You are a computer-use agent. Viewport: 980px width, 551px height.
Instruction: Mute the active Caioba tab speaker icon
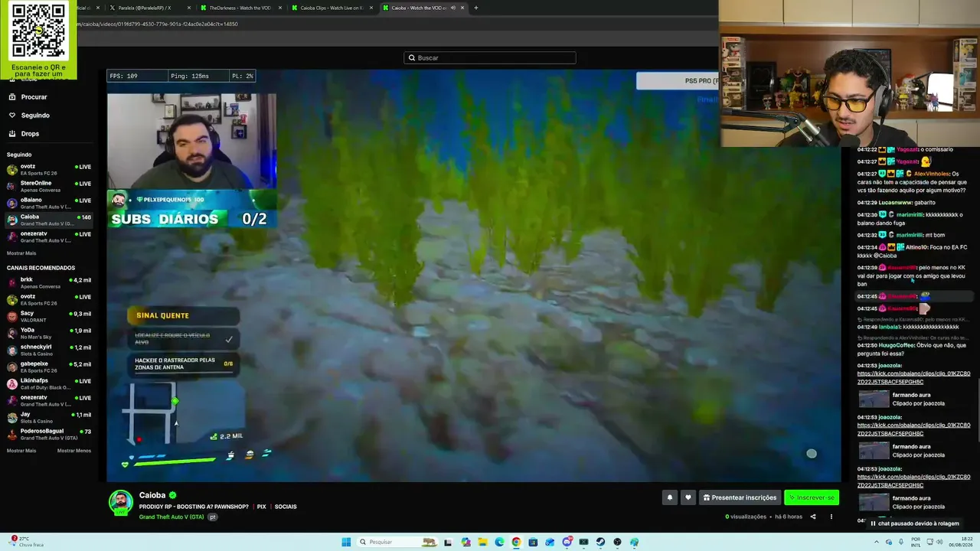(452, 8)
